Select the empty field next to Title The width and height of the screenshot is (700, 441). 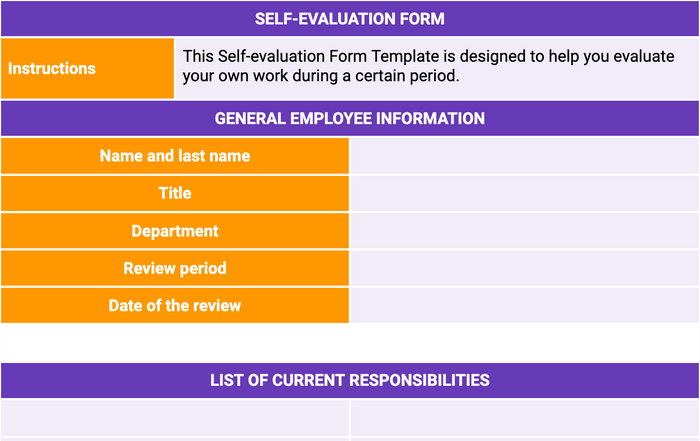(525, 193)
